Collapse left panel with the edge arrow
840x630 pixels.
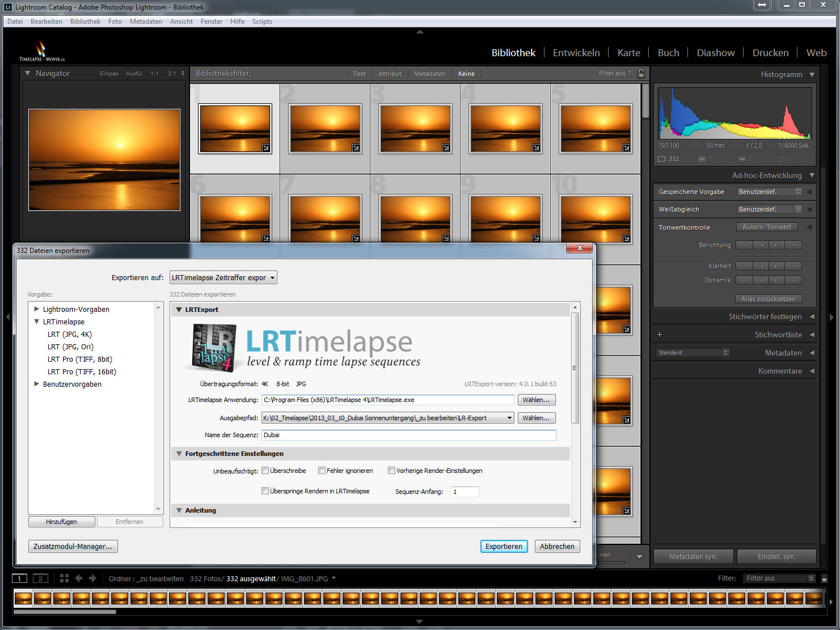(x=8, y=316)
